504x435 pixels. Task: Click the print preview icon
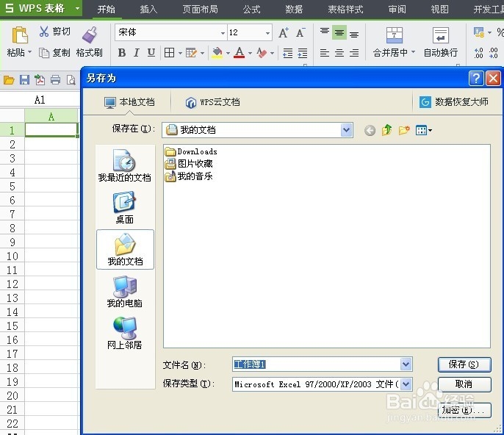[x=71, y=79]
